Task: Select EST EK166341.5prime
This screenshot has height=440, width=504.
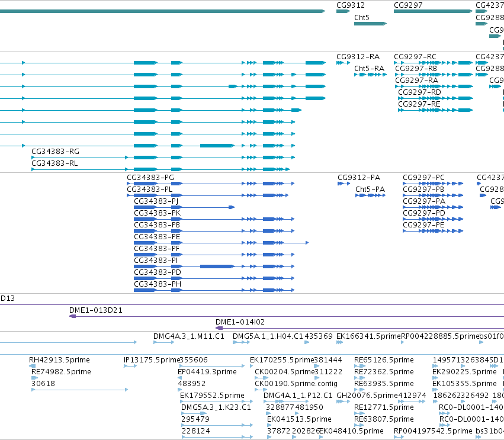Action: [369, 336]
